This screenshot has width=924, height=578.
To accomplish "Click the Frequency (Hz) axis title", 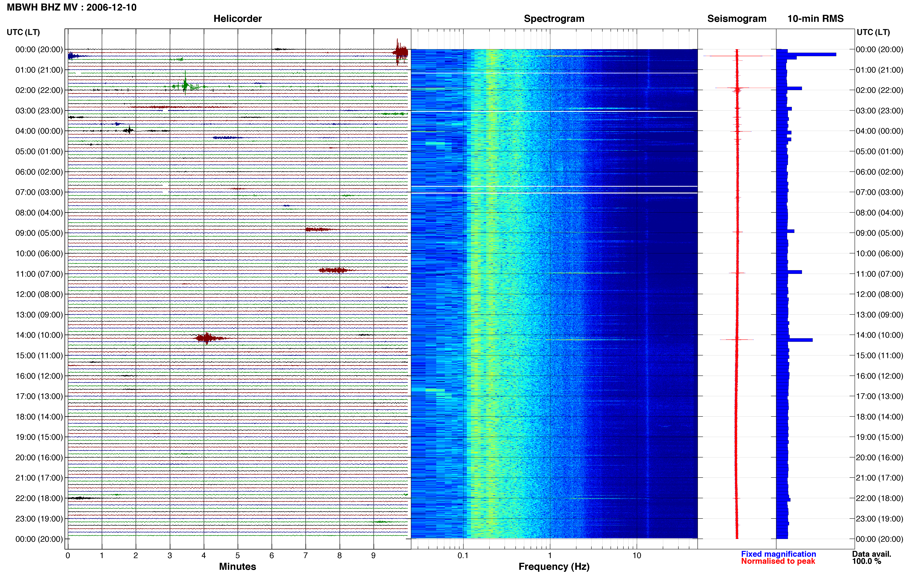I will 554,566.
